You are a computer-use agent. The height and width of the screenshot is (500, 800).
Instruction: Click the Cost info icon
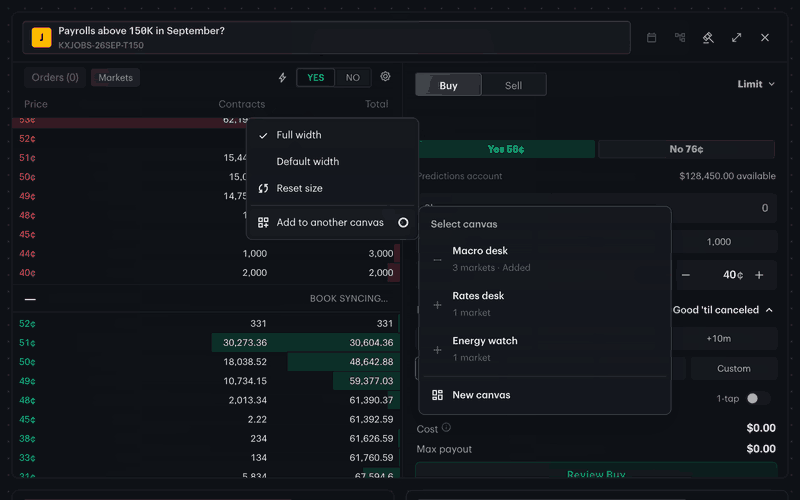(x=446, y=428)
